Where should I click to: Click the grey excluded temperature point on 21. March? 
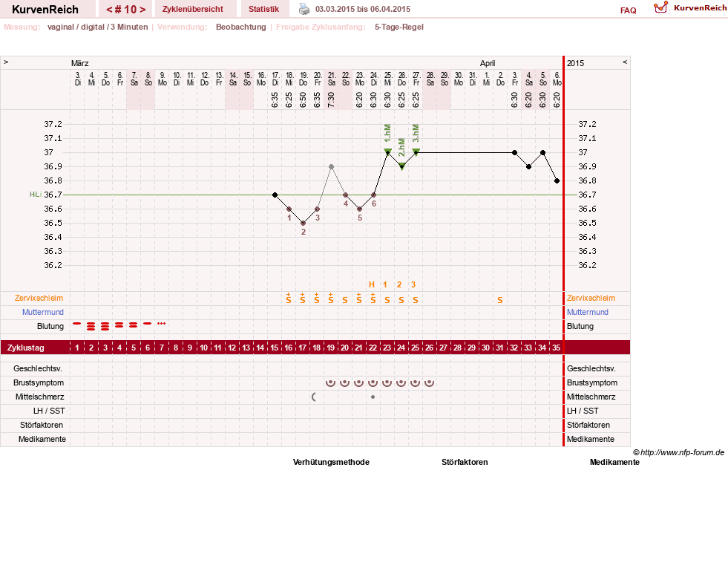coord(331,166)
